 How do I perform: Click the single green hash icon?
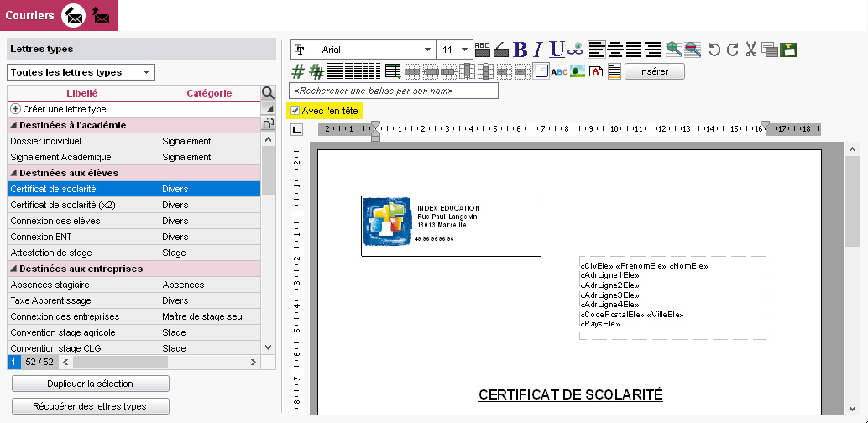click(x=298, y=70)
